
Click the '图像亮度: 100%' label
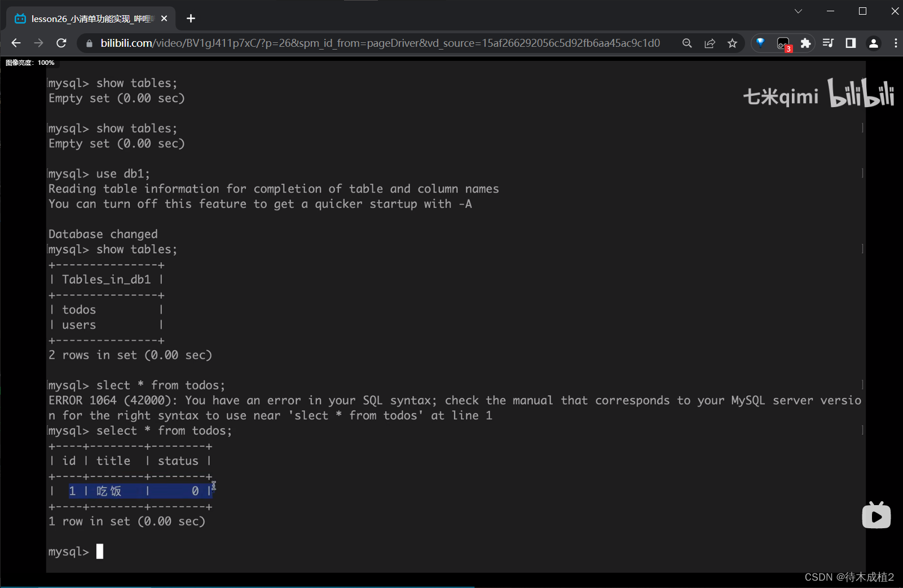click(30, 63)
